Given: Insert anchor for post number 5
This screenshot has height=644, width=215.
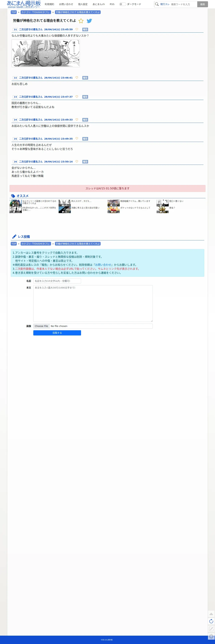Looking at the screenshot, I should [x=15, y=139].
